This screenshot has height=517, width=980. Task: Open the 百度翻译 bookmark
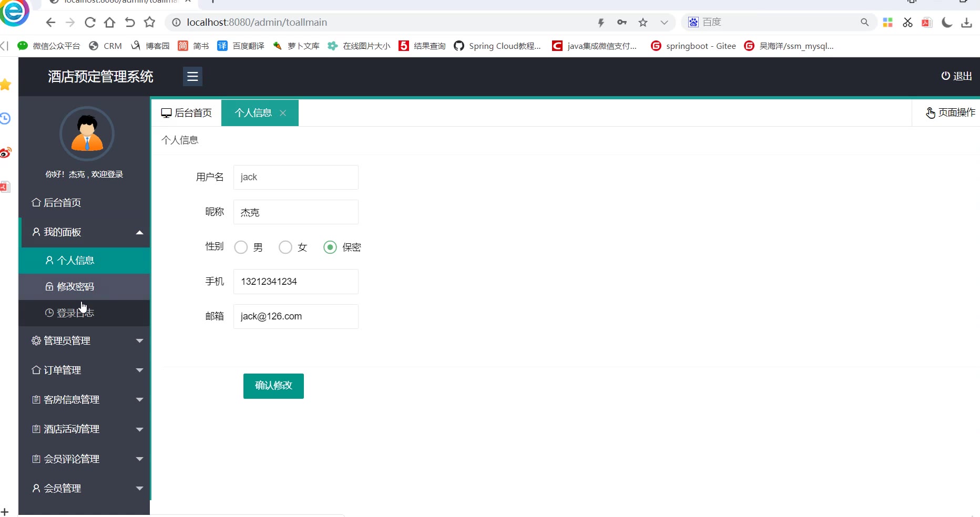pyautogui.click(x=241, y=46)
